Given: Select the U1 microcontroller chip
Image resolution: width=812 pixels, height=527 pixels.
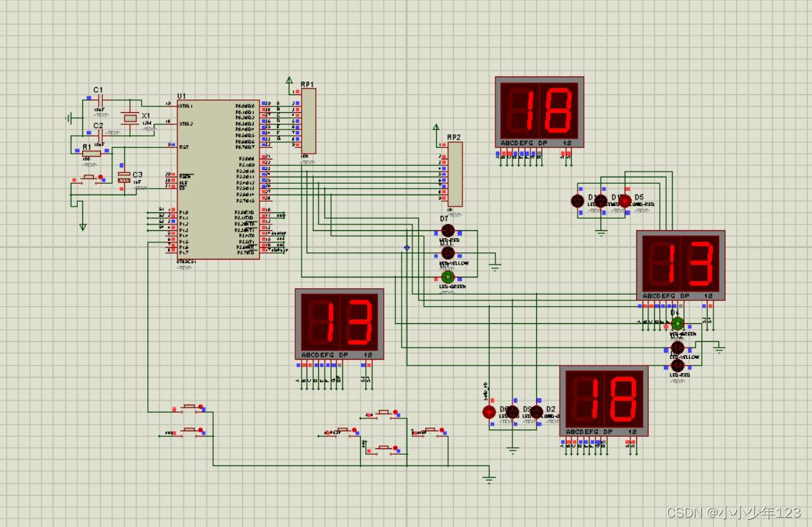Looking at the screenshot, I should [x=217, y=179].
